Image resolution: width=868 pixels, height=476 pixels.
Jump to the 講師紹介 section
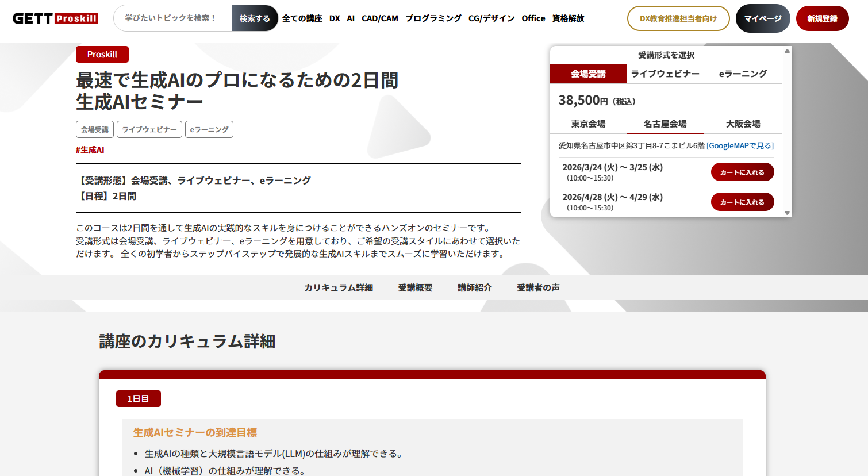[x=474, y=287]
